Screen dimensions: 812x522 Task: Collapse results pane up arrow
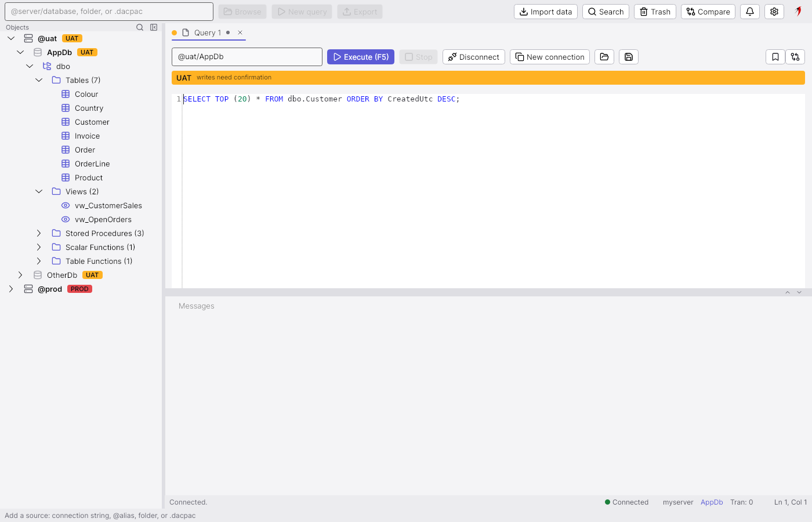[x=788, y=292]
